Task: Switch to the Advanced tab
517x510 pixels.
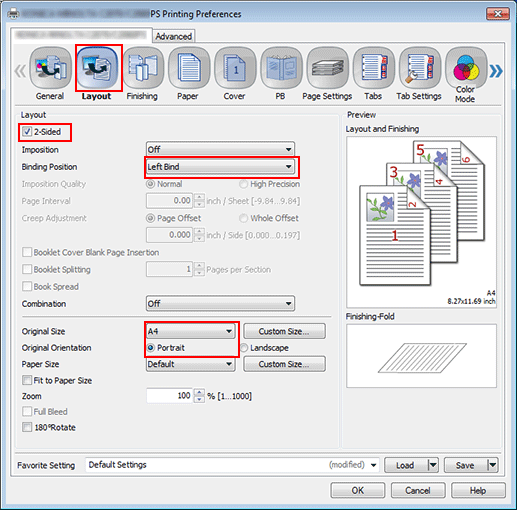Action: (174, 36)
